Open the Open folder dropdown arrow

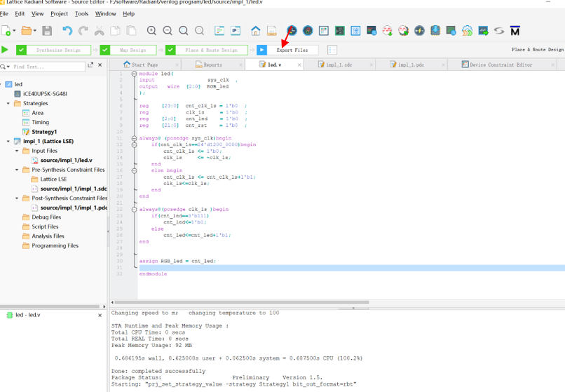pyautogui.click(x=34, y=31)
